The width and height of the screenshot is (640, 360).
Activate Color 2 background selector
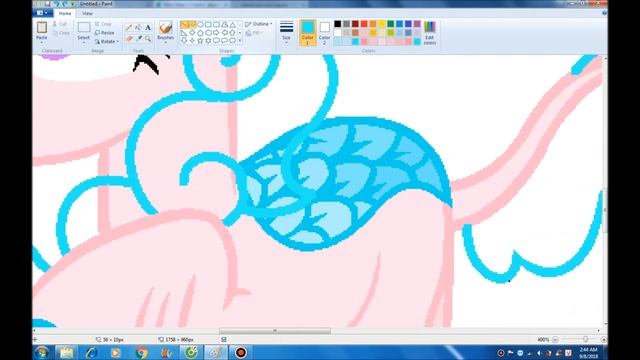click(324, 33)
